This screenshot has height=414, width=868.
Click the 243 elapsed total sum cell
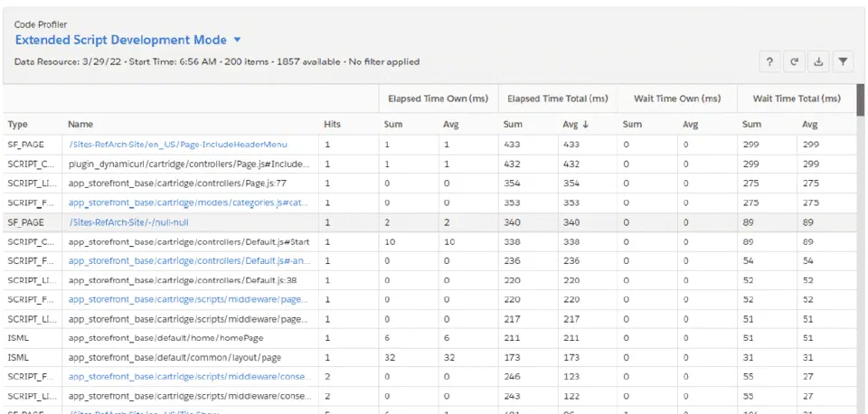(512, 396)
